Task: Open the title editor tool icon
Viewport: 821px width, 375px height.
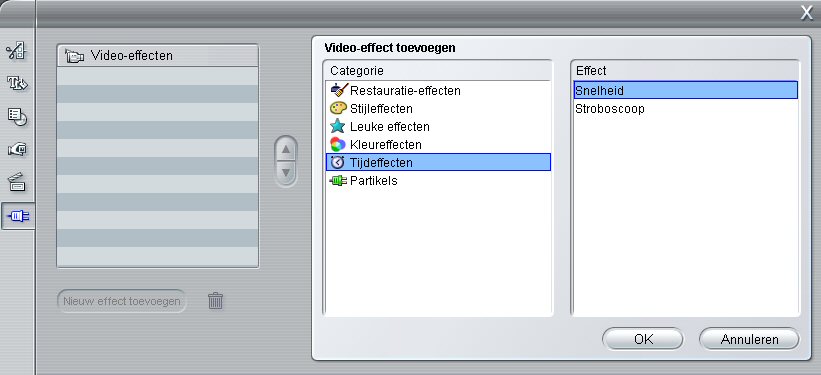Action: 16,83
